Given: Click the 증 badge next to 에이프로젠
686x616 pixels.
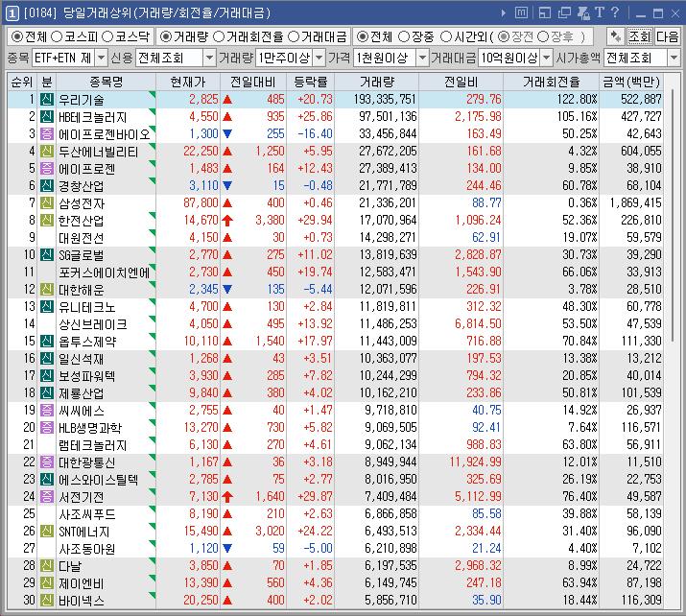Looking at the screenshot, I should tap(47, 169).
